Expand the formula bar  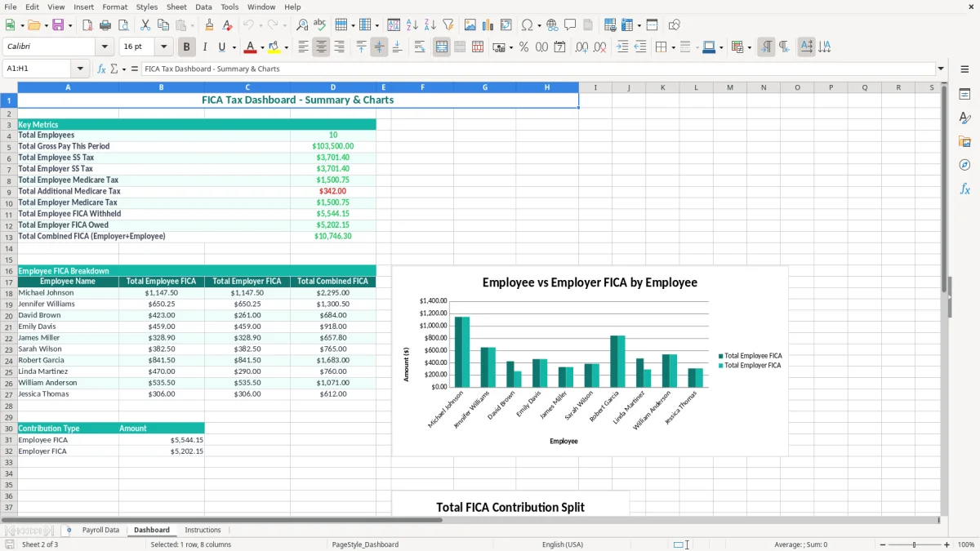pos(941,69)
